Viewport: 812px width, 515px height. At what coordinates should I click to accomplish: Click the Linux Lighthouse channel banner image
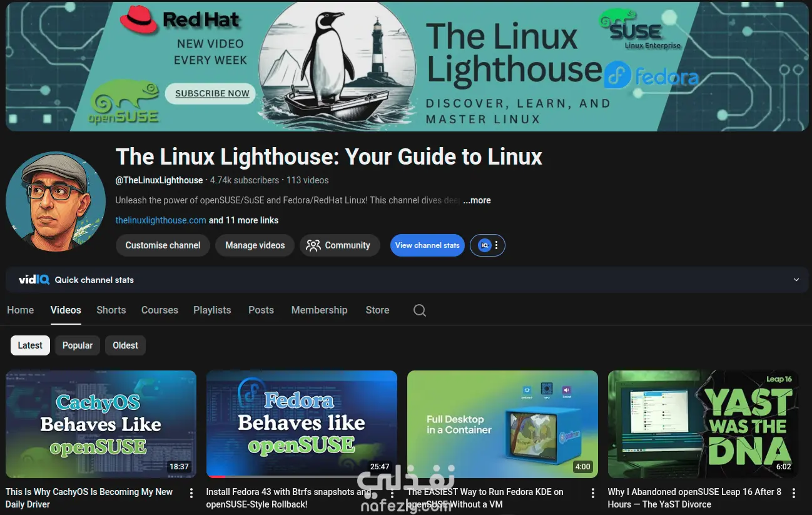pyautogui.click(x=407, y=66)
